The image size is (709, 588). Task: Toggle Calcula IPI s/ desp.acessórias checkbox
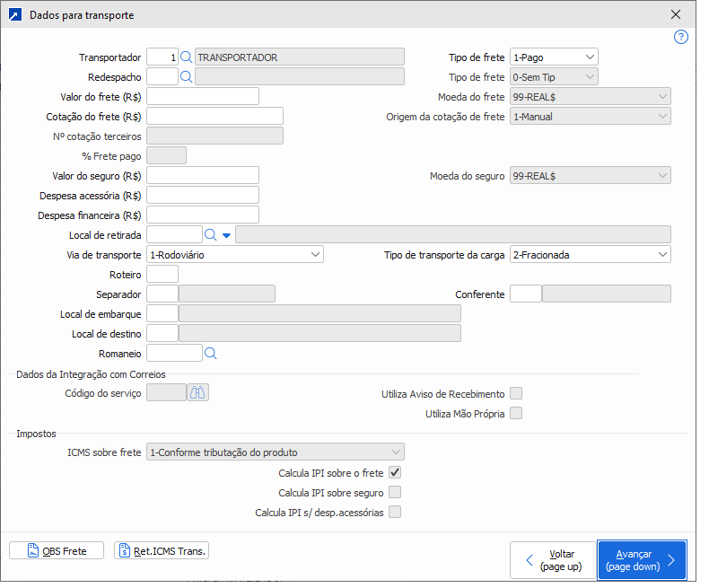tap(395, 512)
